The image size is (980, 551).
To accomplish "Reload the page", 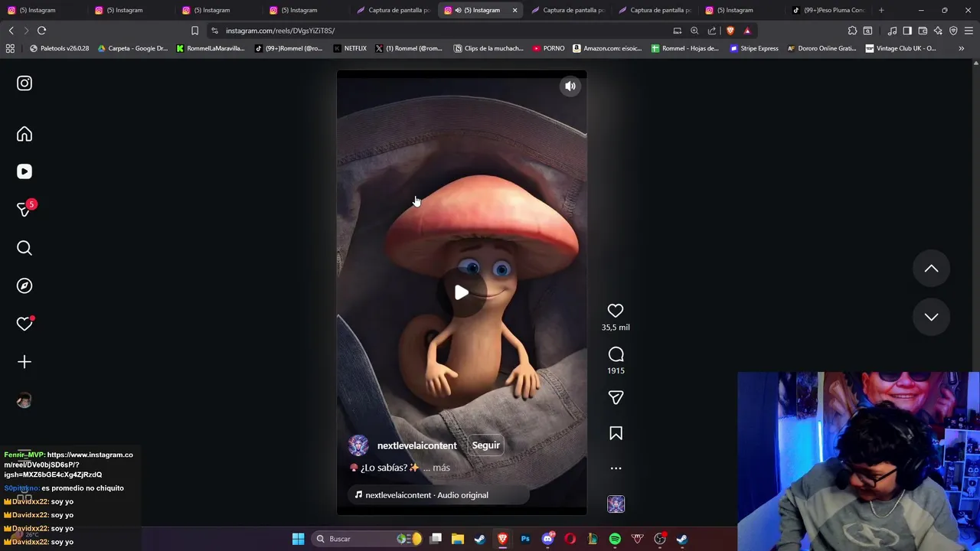I will point(41,31).
